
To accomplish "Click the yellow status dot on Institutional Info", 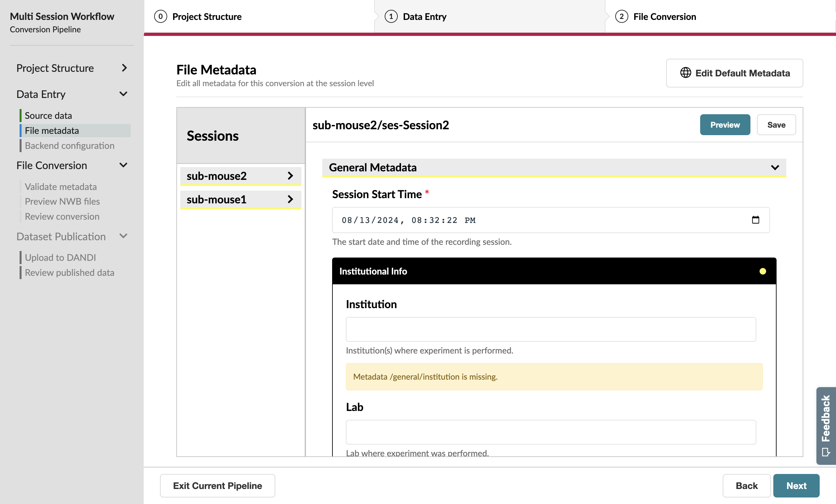I will click(x=763, y=271).
